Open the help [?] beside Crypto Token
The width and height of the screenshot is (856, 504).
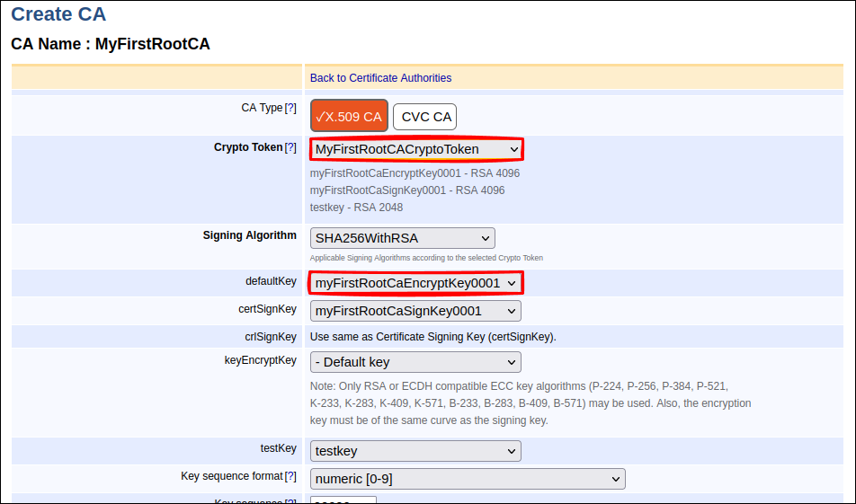coord(290,147)
